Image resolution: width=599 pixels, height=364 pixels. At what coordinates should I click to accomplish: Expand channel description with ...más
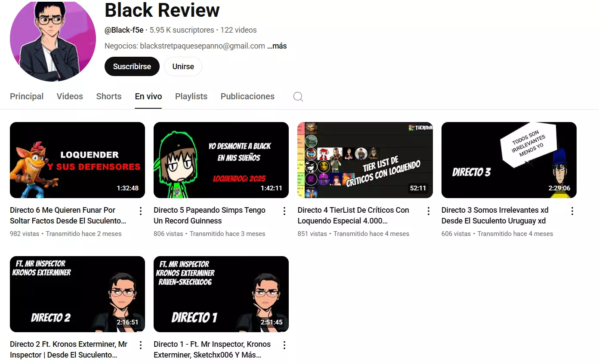coord(277,46)
